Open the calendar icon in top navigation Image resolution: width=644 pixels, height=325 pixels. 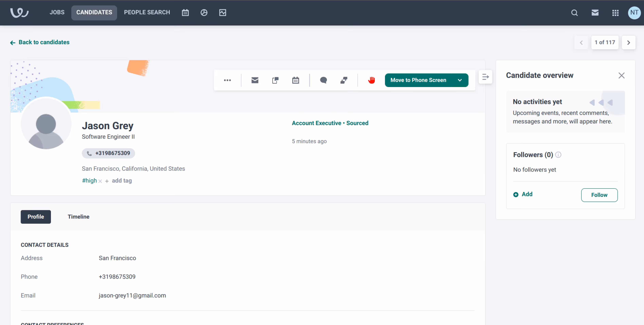click(185, 13)
